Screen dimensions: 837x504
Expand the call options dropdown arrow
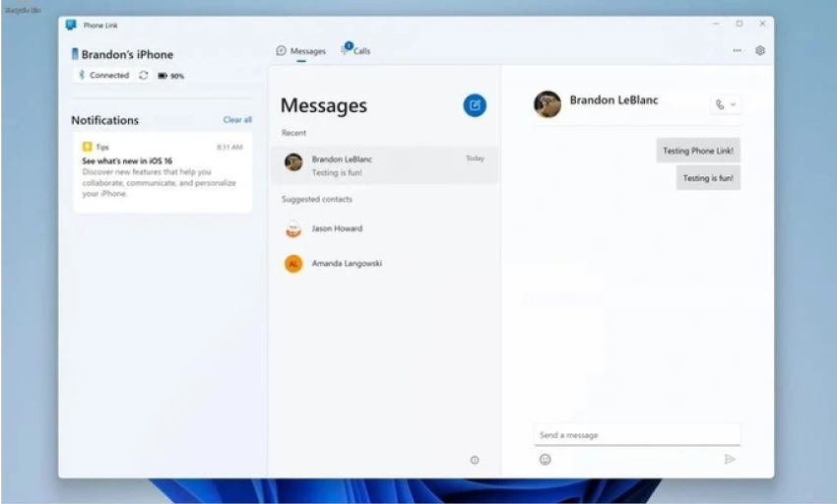point(733,104)
